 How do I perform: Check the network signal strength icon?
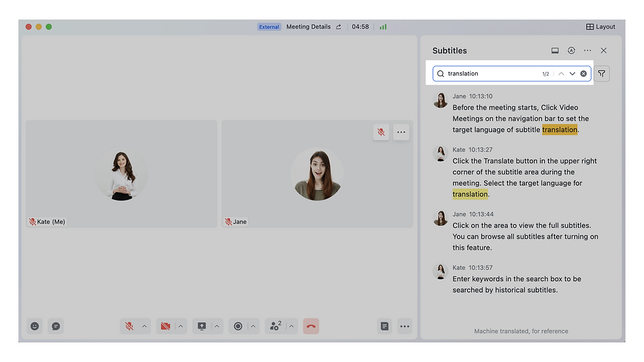click(383, 27)
